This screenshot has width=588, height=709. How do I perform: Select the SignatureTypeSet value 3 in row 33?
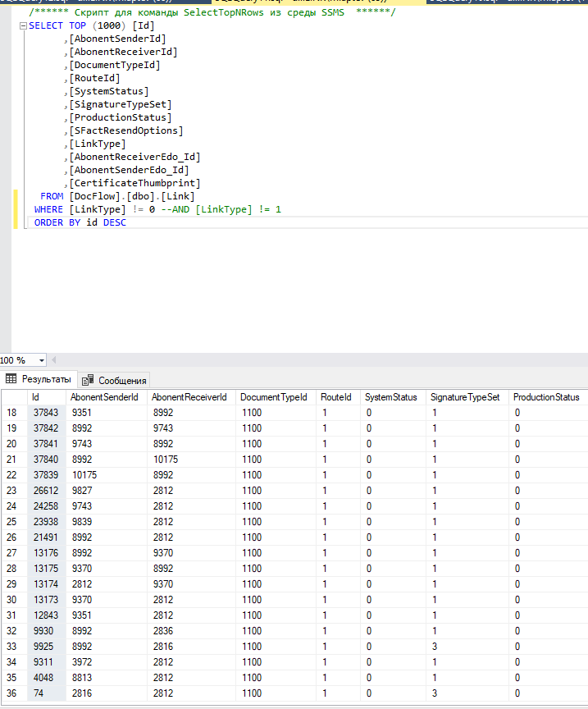[435, 647]
